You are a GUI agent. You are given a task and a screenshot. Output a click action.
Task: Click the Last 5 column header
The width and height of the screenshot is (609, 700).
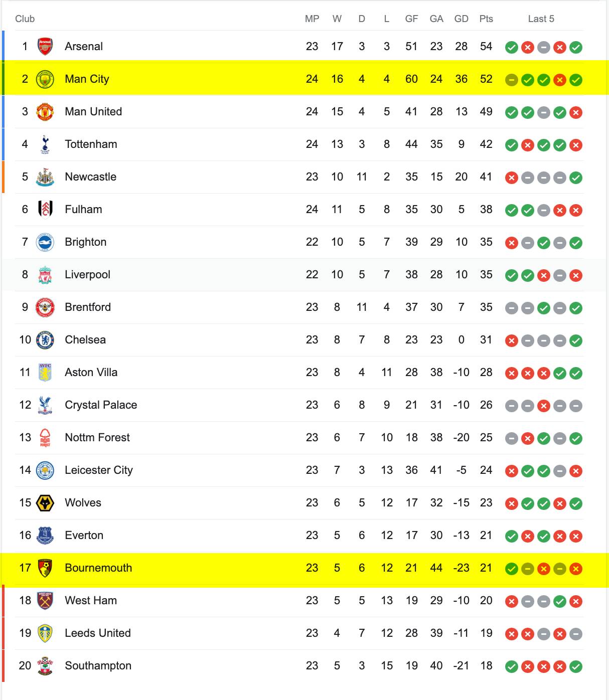(x=541, y=19)
